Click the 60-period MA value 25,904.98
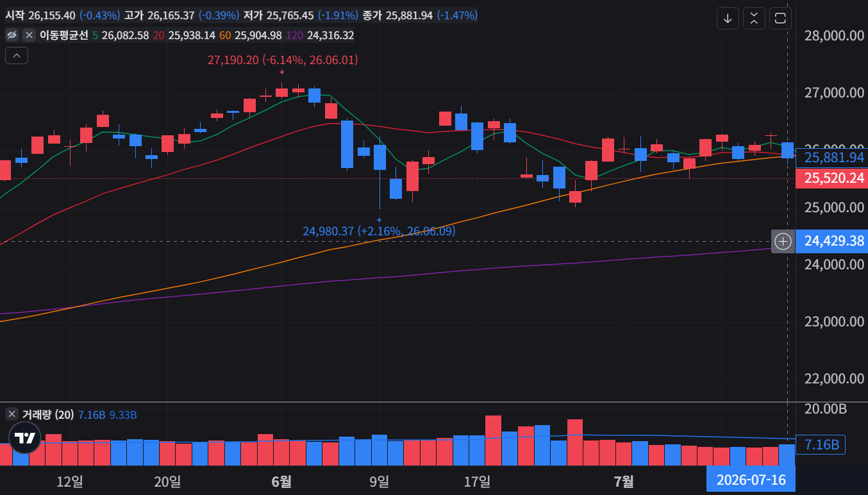Image resolution: width=868 pixels, height=495 pixels. [x=258, y=35]
